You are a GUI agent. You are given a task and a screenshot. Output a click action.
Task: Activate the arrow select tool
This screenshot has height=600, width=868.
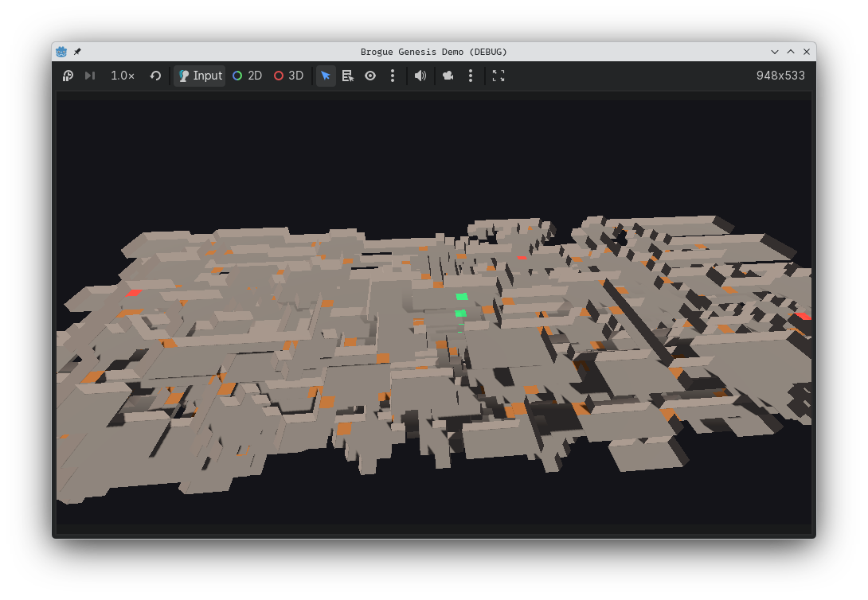[x=326, y=76]
